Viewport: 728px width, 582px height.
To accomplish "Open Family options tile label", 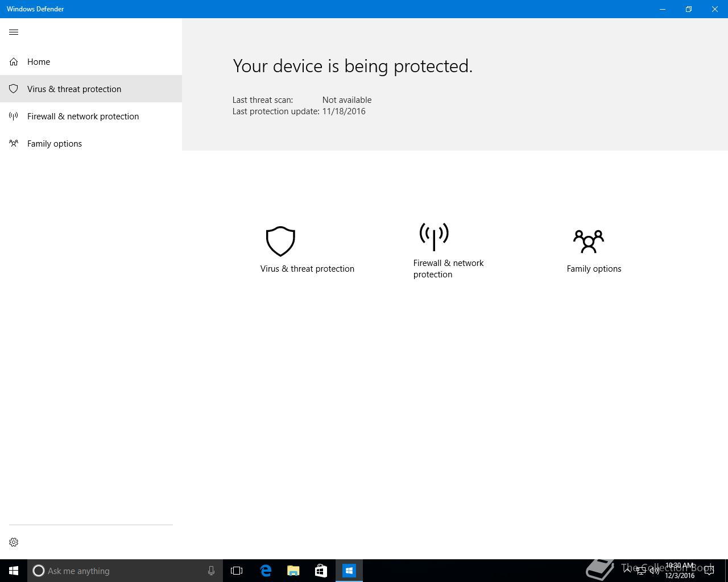I will pyautogui.click(x=594, y=269).
